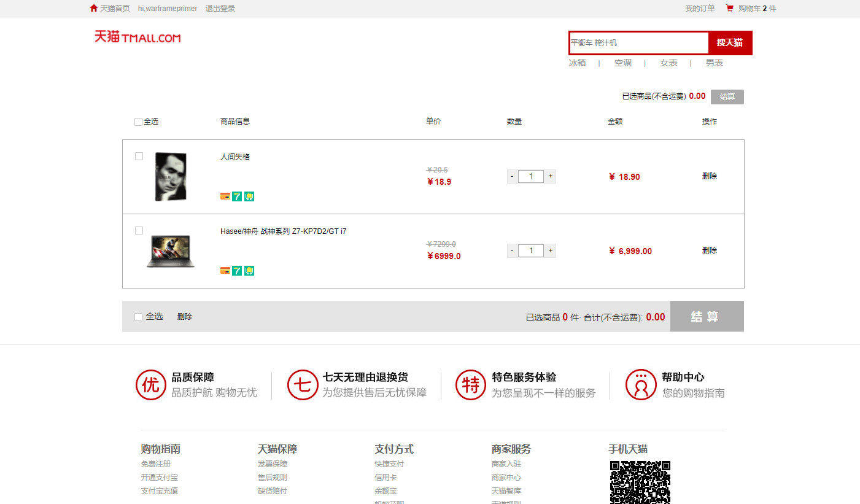Open footer link 发票保障
The width and height of the screenshot is (860, 504).
(273, 464)
